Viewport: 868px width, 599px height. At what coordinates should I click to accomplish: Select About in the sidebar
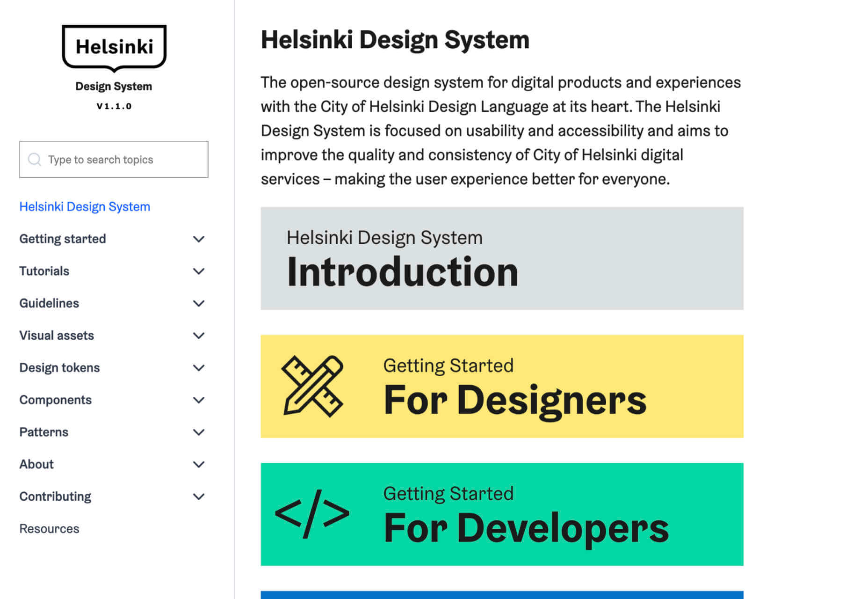click(x=36, y=465)
